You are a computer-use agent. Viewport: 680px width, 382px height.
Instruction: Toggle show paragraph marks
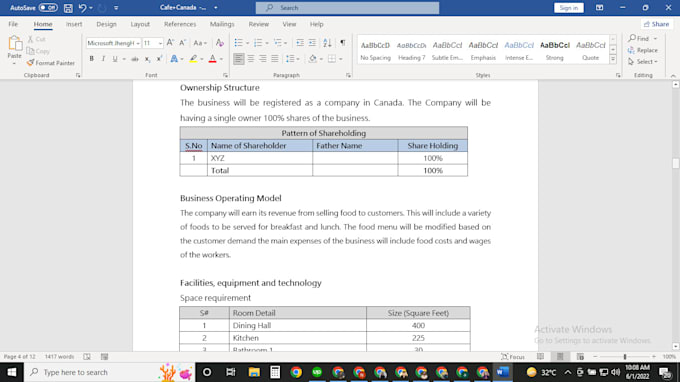coord(343,42)
